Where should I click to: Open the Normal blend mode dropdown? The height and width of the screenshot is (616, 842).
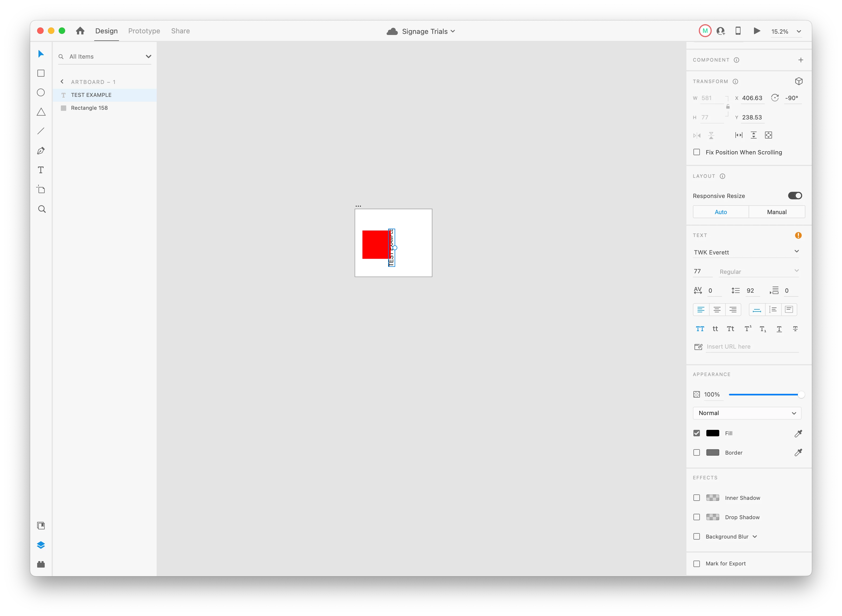point(747,413)
